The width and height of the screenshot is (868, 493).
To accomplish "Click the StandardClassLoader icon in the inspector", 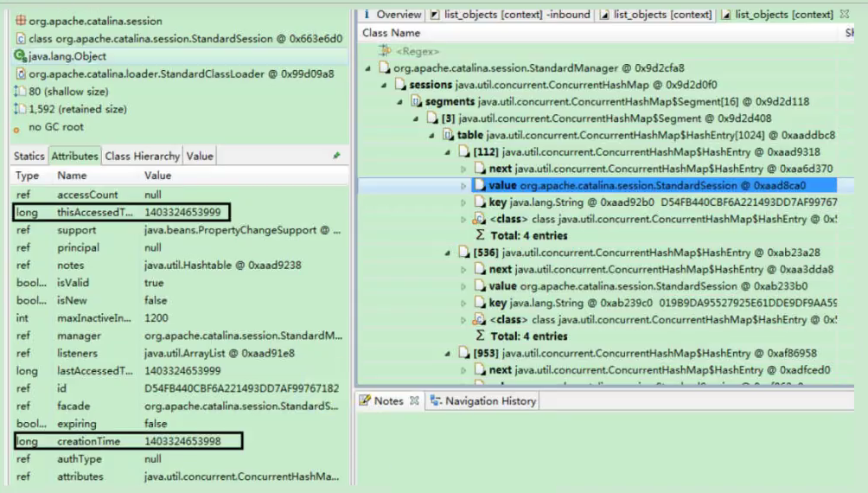I will tap(20, 74).
